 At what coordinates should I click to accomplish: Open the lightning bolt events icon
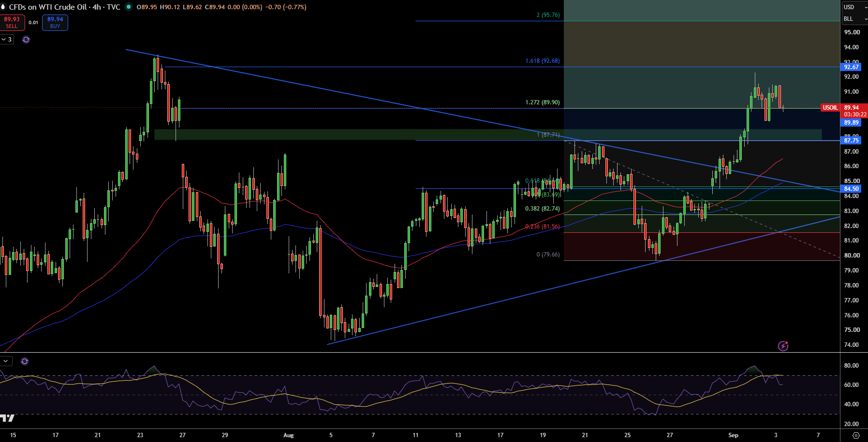pos(783,346)
